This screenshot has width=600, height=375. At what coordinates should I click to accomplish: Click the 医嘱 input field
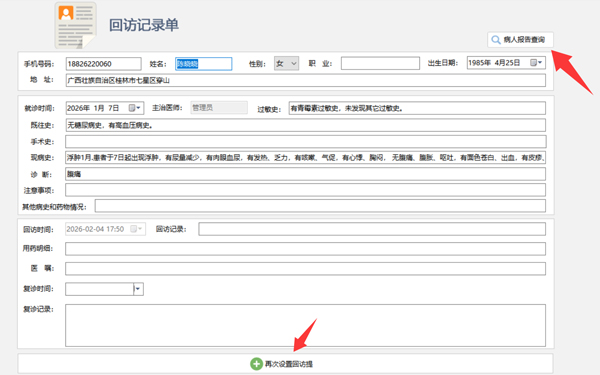[x=305, y=269]
